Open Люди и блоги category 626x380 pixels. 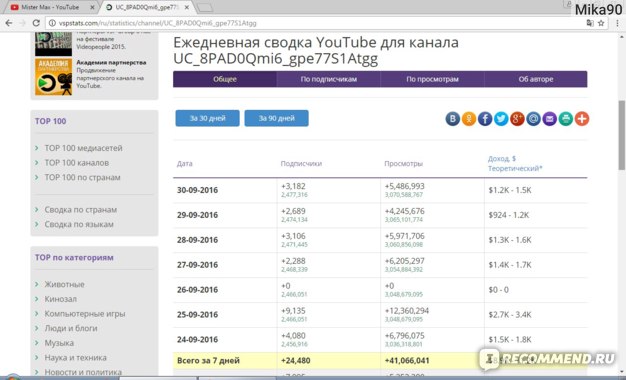tap(71, 328)
